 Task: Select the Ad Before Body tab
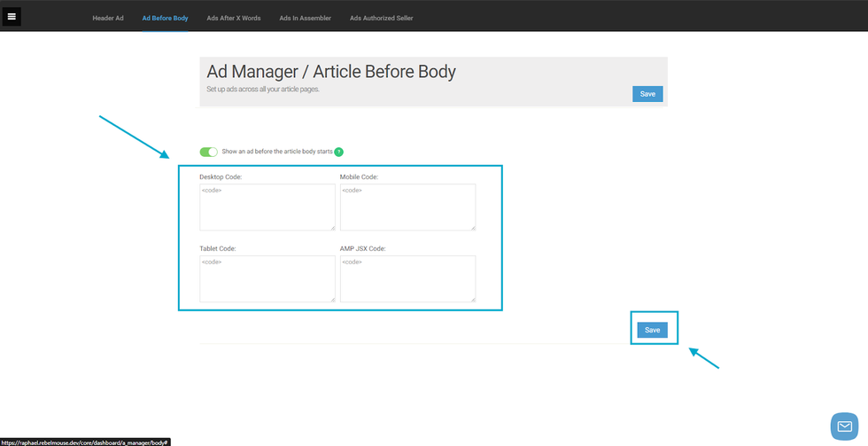pos(165,18)
